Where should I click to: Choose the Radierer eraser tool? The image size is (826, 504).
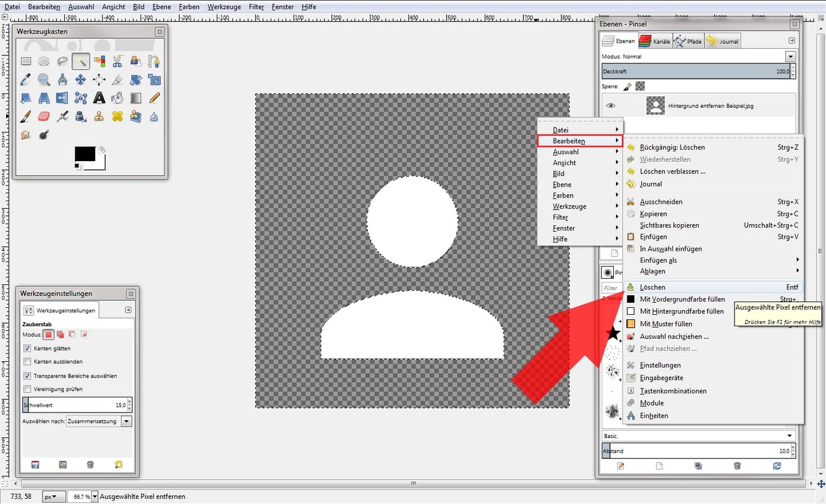coord(43,116)
